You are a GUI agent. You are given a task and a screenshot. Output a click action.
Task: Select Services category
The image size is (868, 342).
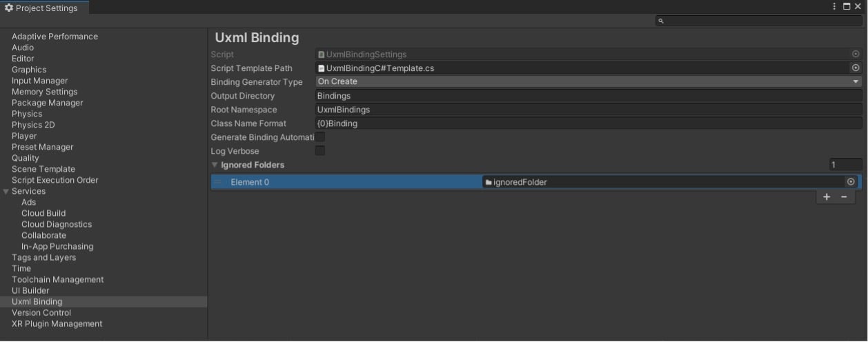(28, 191)
